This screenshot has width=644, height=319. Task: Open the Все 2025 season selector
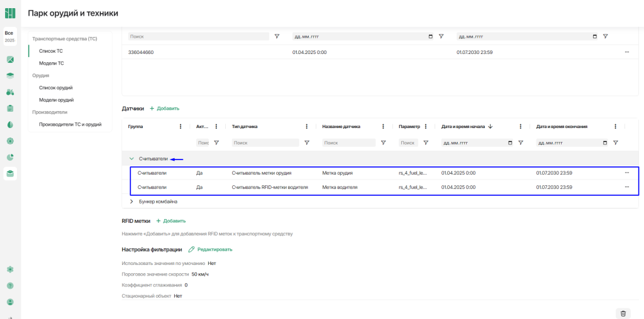9,36
